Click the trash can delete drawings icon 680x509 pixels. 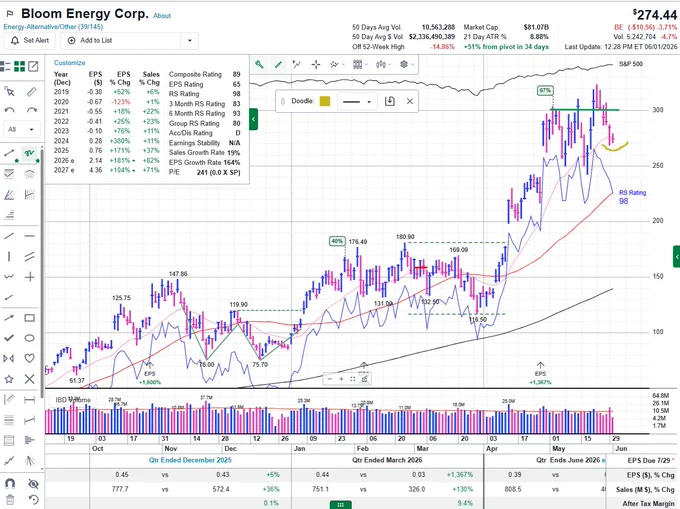10,499
